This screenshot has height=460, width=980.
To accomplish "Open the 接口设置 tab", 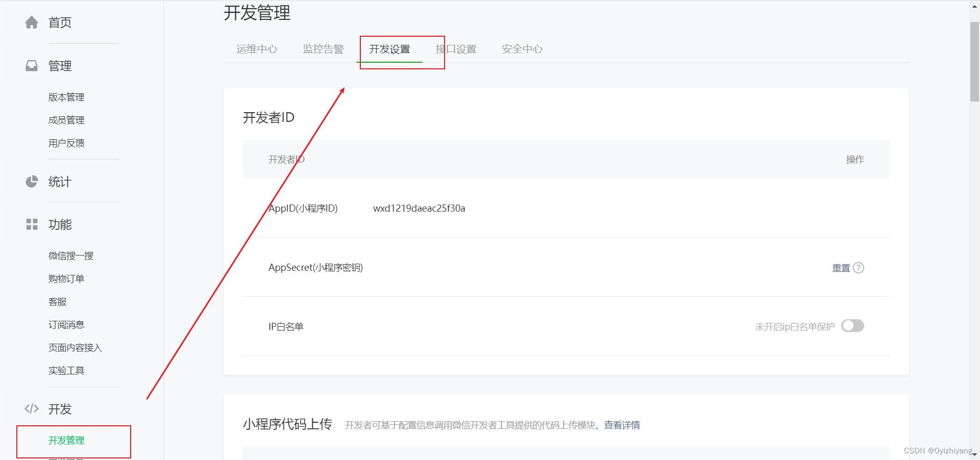I will [456, 49].
